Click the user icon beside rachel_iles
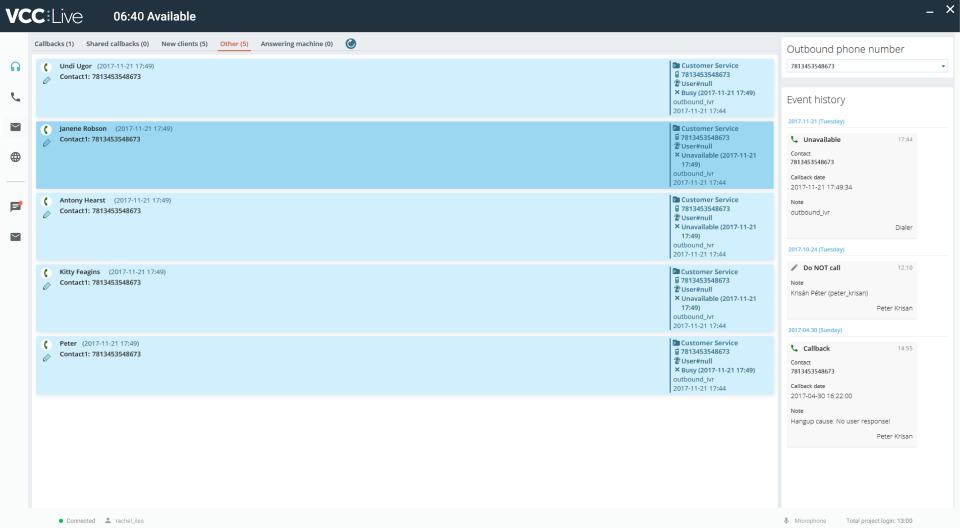 pyautogui.click(x=108, y=521)
